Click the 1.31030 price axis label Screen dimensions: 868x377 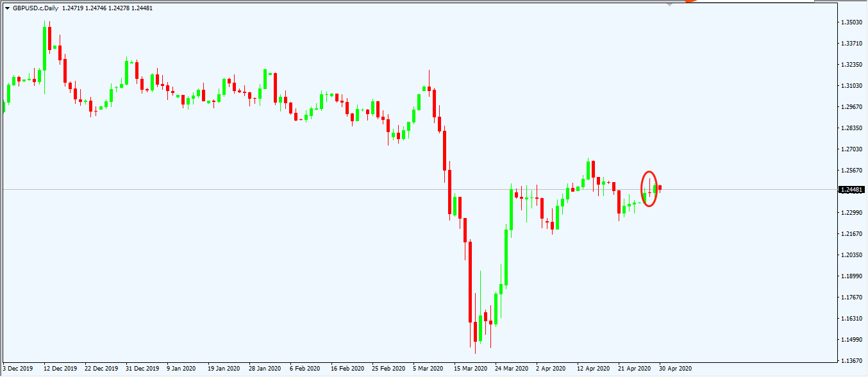[852, 86]
